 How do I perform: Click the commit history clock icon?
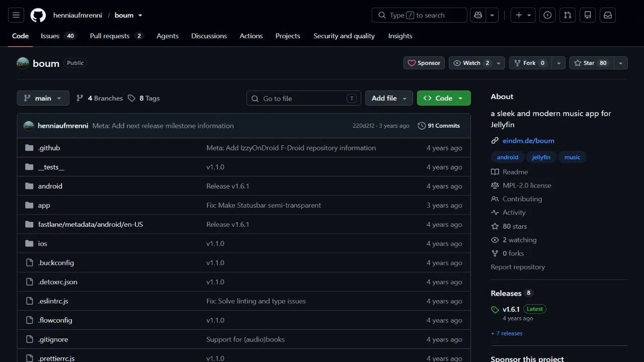pos(422,126)
